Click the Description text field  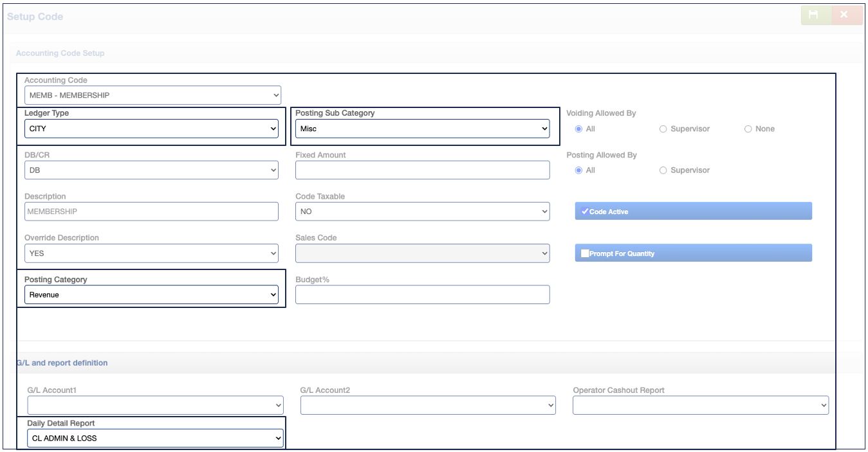[x=151, y=212]
